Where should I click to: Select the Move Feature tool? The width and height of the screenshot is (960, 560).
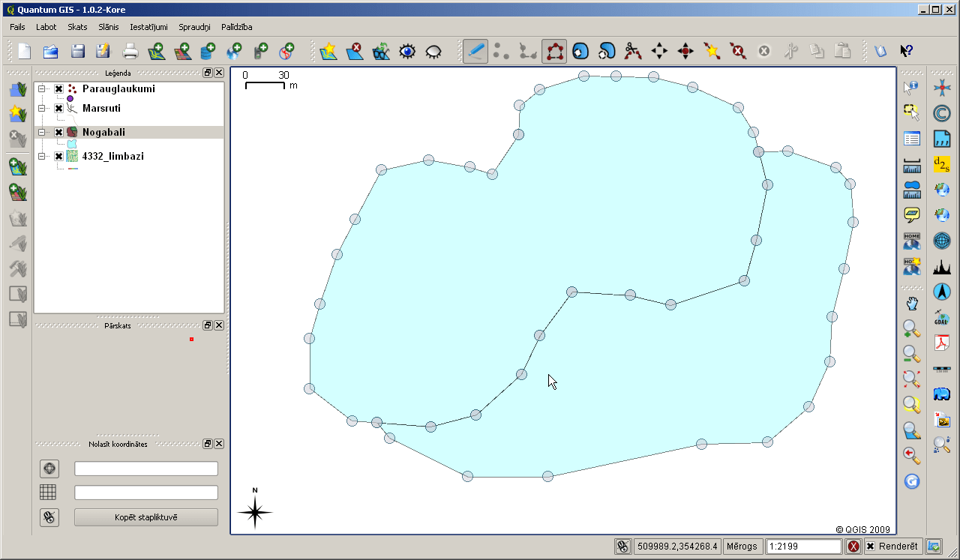pos(659,51)
